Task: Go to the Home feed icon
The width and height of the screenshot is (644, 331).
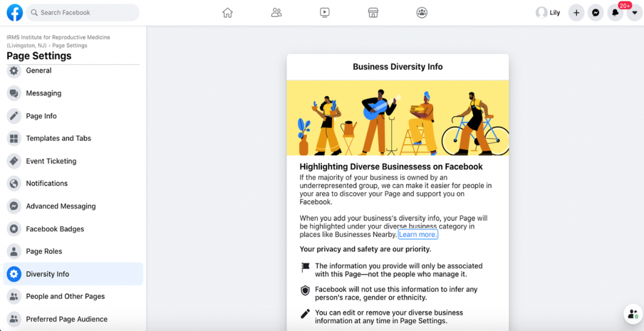Action: tap(228, 13)
